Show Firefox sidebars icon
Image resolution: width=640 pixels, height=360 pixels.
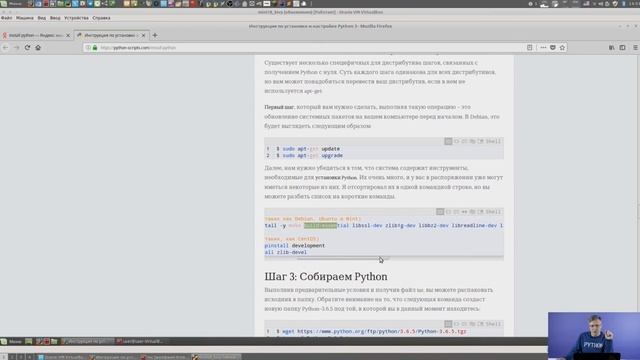[x=622, y=48]
